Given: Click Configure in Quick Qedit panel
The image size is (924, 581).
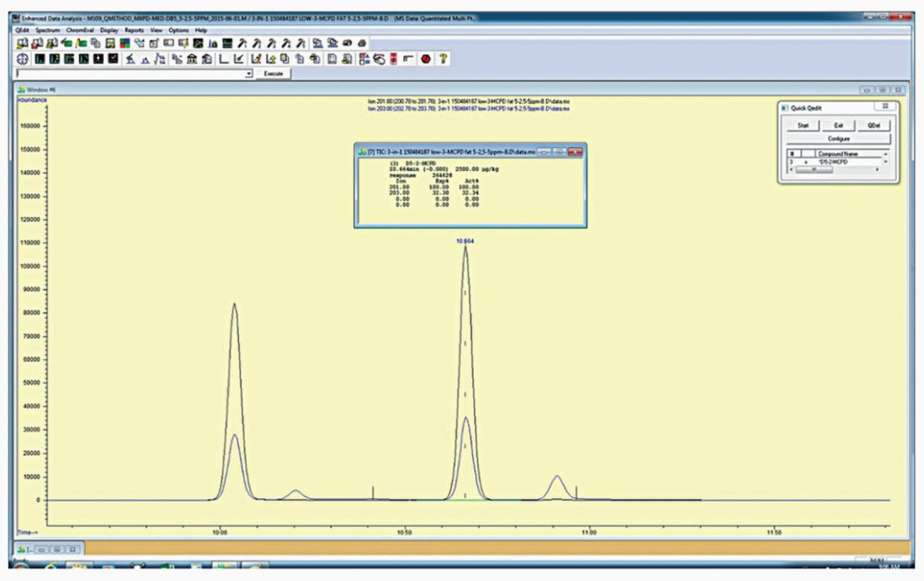Looking at the screenshot, I should [838, 138].
